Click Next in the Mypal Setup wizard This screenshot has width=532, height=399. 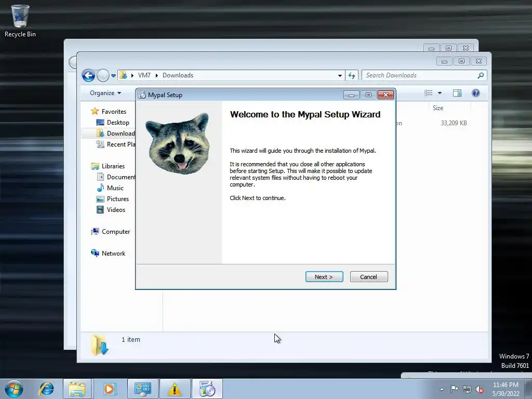pyautogui.click(x=324, y=277)
